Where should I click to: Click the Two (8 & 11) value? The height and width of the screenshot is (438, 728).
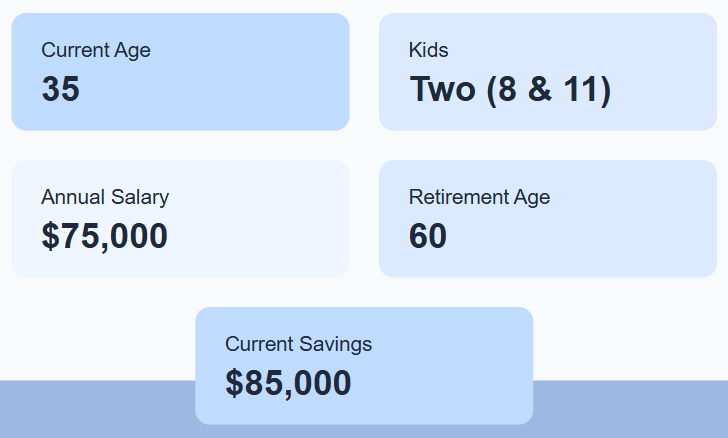[x=510, y=90]
